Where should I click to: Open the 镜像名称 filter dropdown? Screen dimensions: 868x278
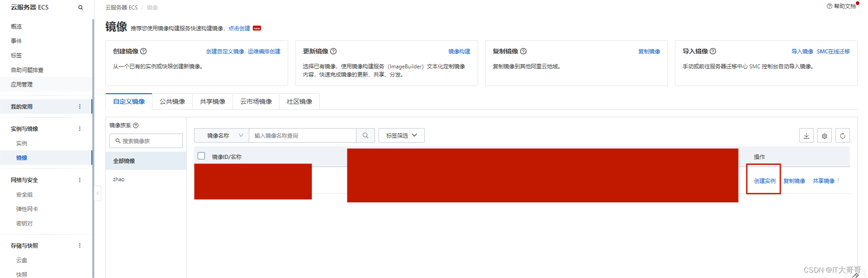pyautogui.click(x=222, y=135)
